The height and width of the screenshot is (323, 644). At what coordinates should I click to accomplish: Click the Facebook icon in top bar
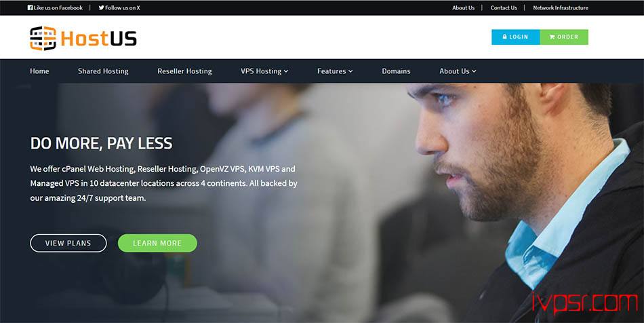pyautogui.click(x=30, y=7)
